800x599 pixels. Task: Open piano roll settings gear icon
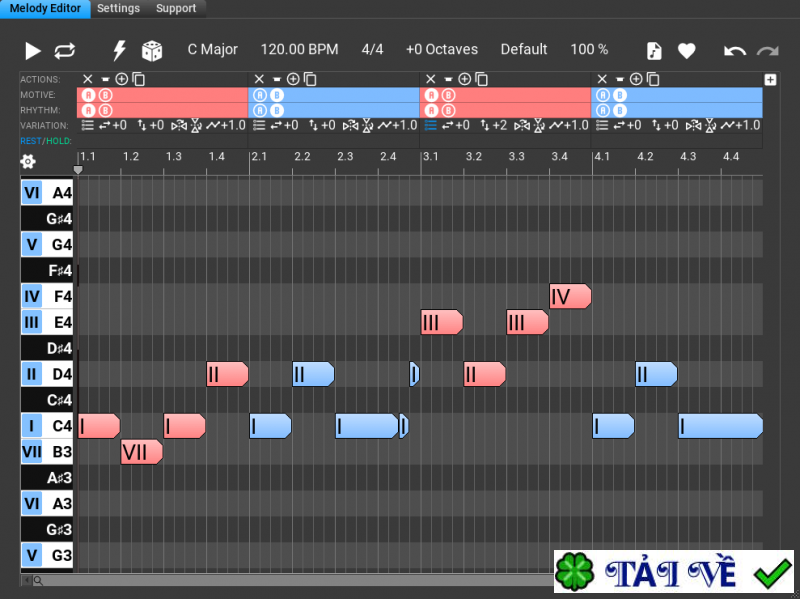click(28, 162)
